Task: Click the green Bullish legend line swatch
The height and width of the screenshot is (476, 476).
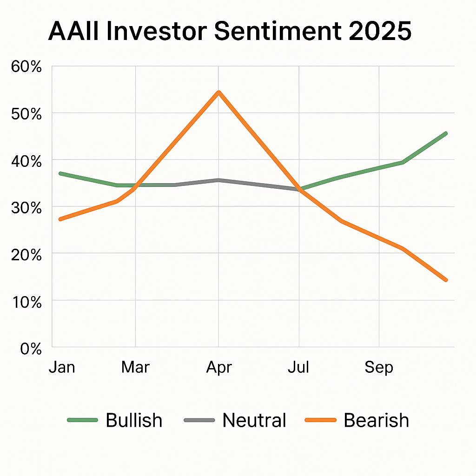Action: click(83, 420)
